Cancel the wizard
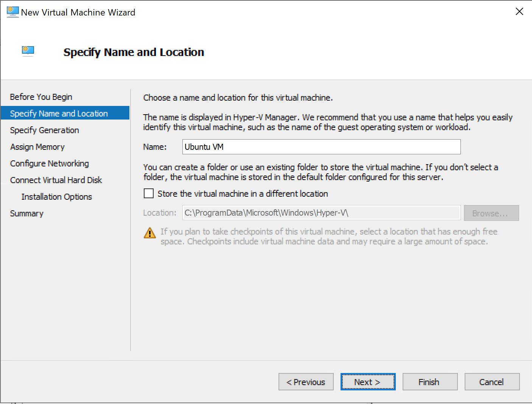The height and width of the screenshot is (404, 532). click(492, 382)
